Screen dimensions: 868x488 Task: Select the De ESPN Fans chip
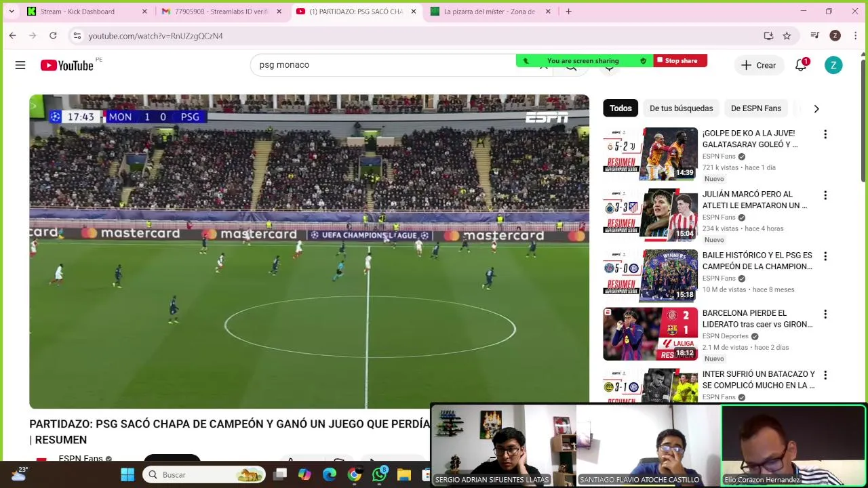(x=756, y=108)
